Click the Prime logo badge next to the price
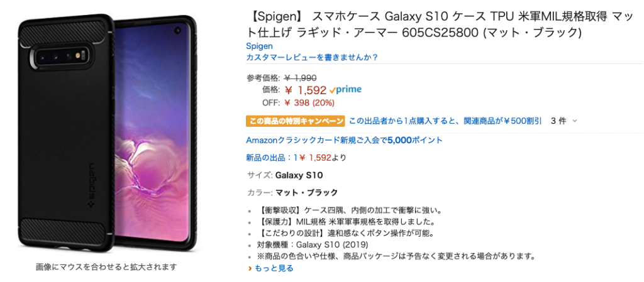 345,90
